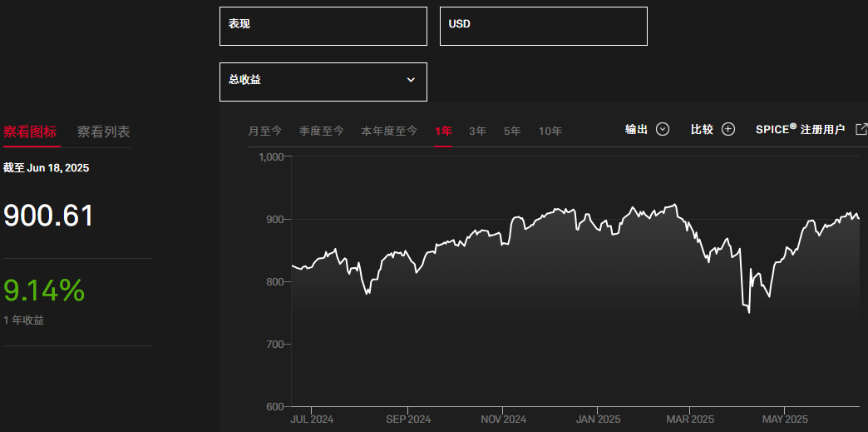Click the NOV 2024 axis label
The width and height of the screenshot is (868, 432).
click(504, 420)
